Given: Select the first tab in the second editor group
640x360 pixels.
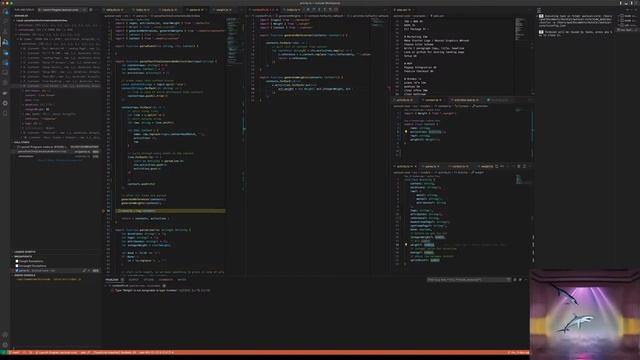Looking at the screenshot, I should [262, 9].
